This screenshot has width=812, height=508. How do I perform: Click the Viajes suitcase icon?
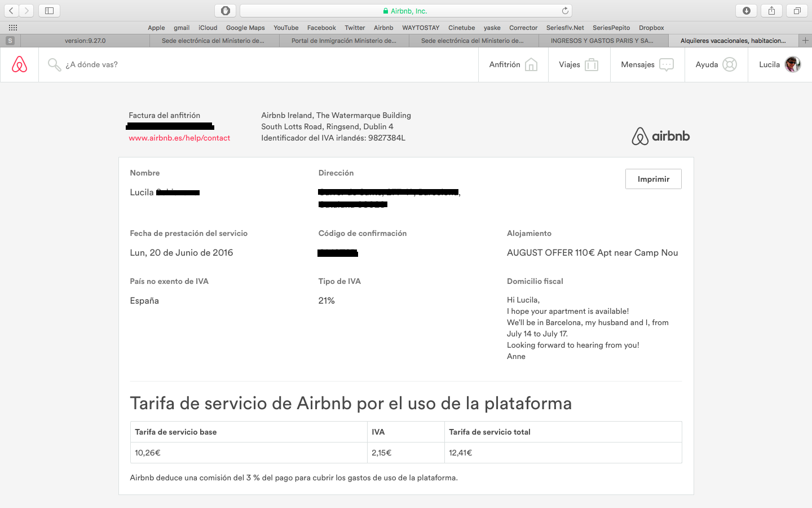pyautogui.click(x=592, y=65)
